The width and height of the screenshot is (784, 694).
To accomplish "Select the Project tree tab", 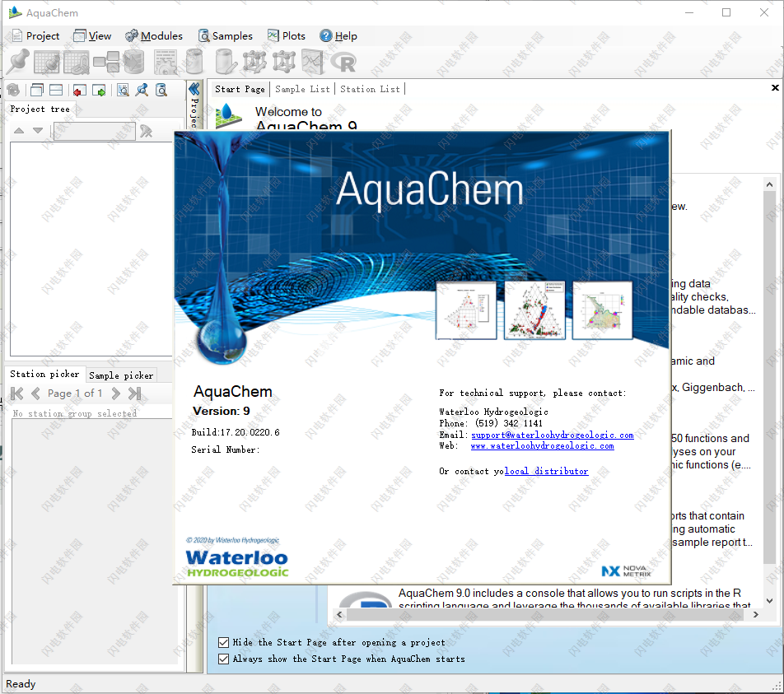I will click(40, 109).
